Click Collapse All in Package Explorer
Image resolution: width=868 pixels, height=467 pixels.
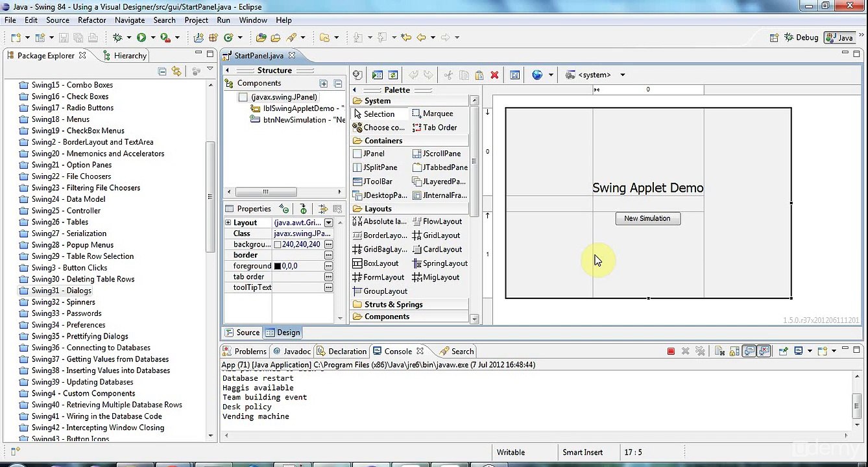click(x=162, y=71)
